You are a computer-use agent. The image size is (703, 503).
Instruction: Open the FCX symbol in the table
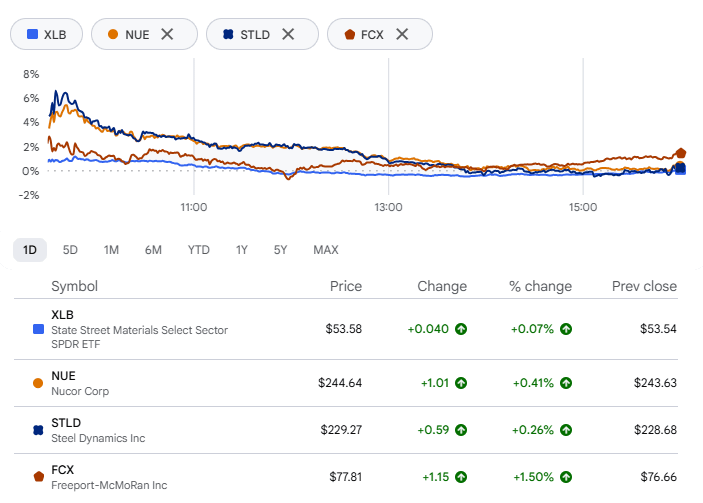(x=62, y=470)
